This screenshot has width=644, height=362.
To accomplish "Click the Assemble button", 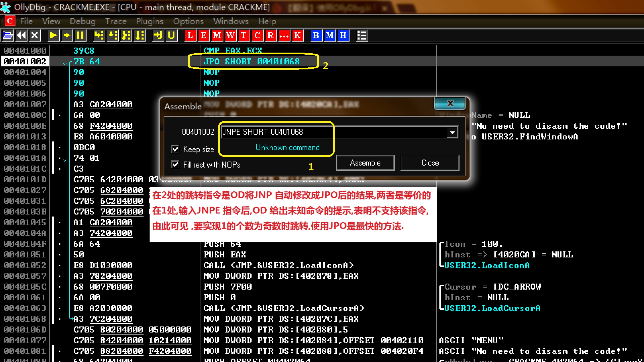I will click(365, 163).
